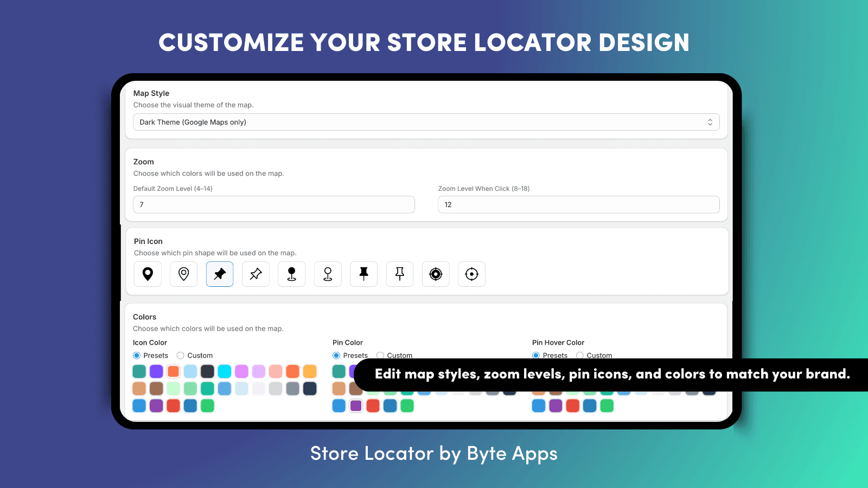
Task: Select the thin crosshair locate pin icon
Action: coord(472,274)
